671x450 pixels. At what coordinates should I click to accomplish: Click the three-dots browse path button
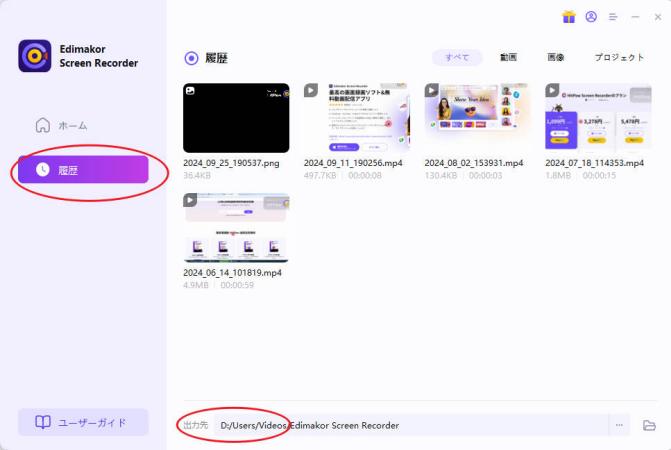(x=619, y=425)
